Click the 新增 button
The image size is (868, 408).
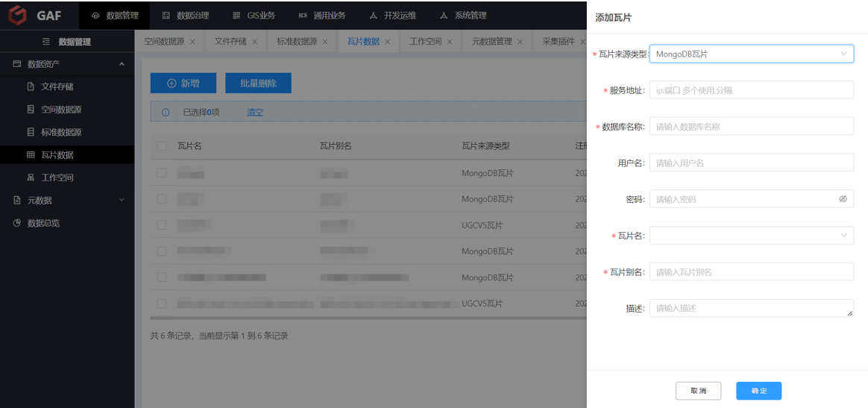[183, 83]
